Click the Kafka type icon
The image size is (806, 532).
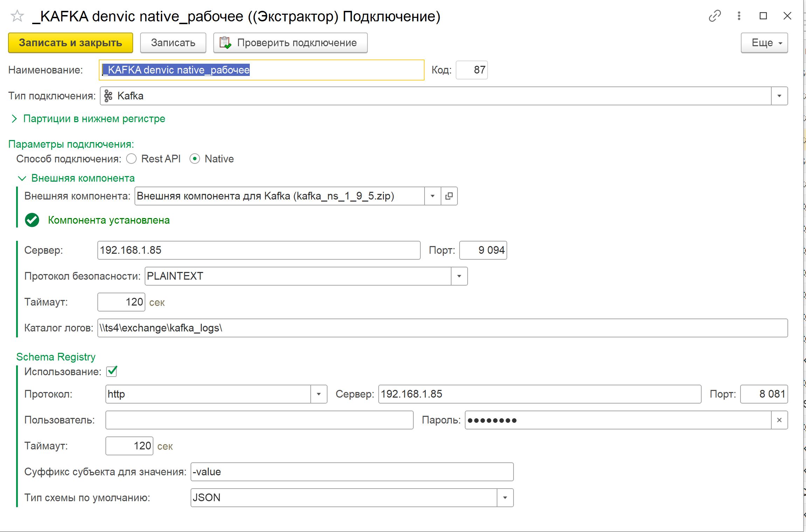pyautogui.click(x=109, y=96)
